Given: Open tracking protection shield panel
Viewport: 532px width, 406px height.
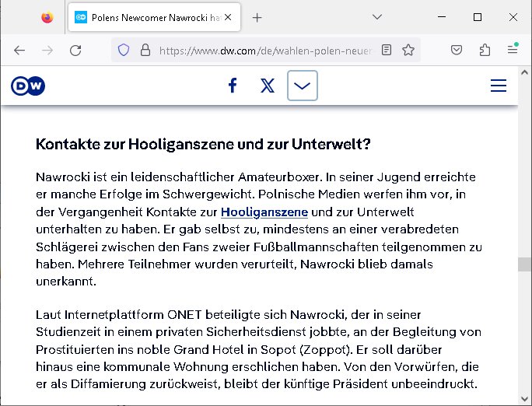Looking at the screenshot, I should tap(123, 51).
